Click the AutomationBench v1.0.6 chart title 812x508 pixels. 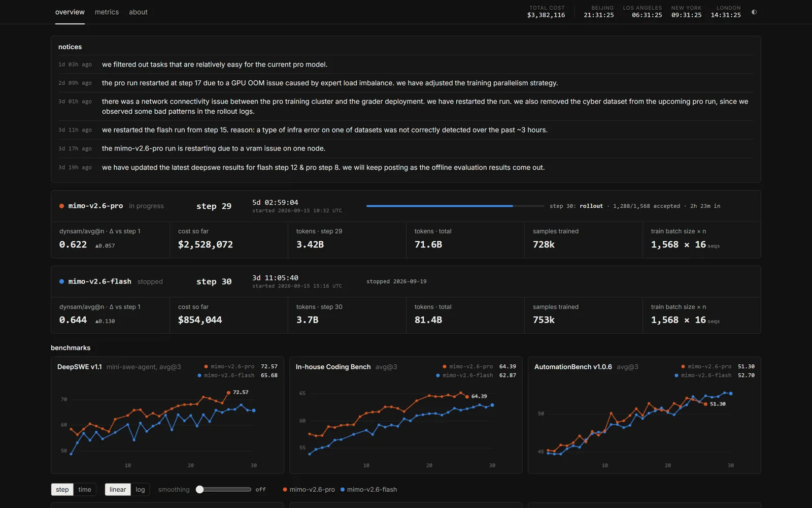[x=573, y=367]
